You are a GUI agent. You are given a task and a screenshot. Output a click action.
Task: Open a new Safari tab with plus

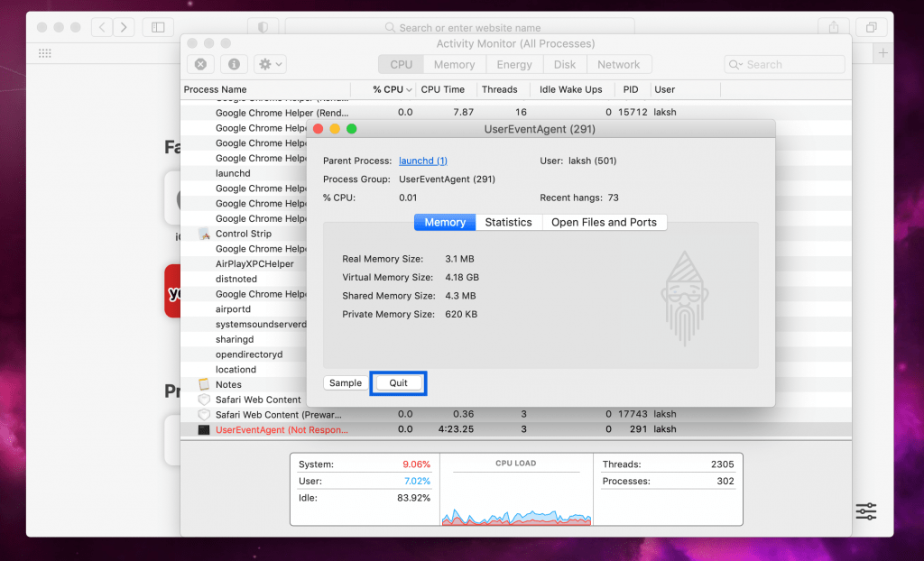point(882,53)
